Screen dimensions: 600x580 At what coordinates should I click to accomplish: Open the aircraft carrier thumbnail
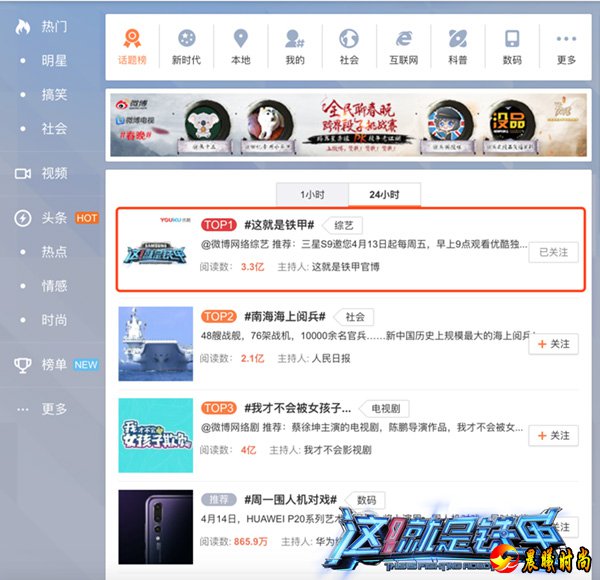156,344
